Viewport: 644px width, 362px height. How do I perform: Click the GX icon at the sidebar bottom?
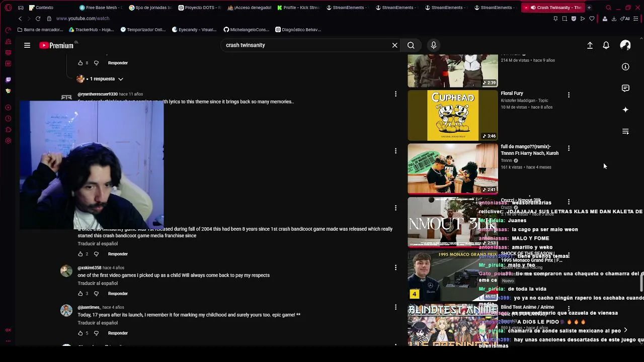tap(8, 330)
